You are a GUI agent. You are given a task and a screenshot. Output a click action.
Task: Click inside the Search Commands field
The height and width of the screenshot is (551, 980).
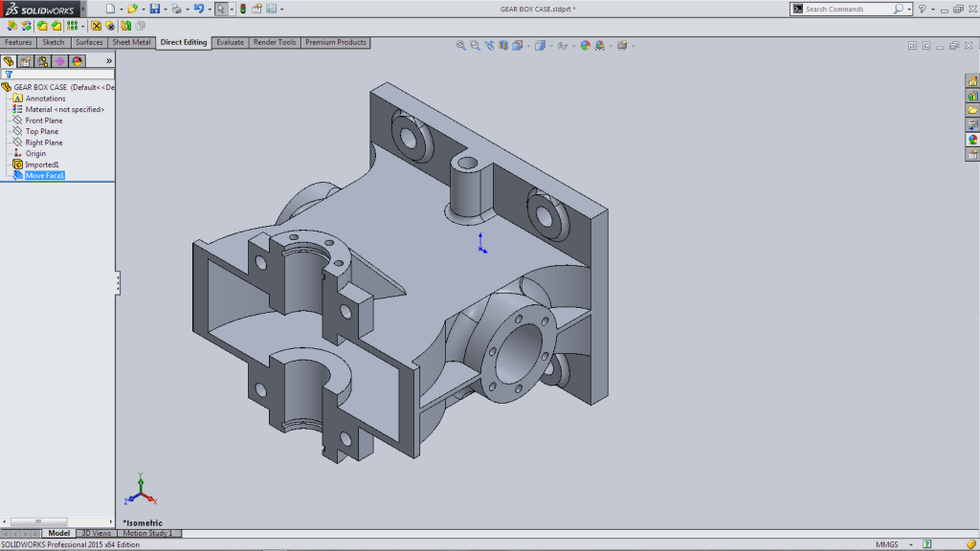[x=842, y=9]
